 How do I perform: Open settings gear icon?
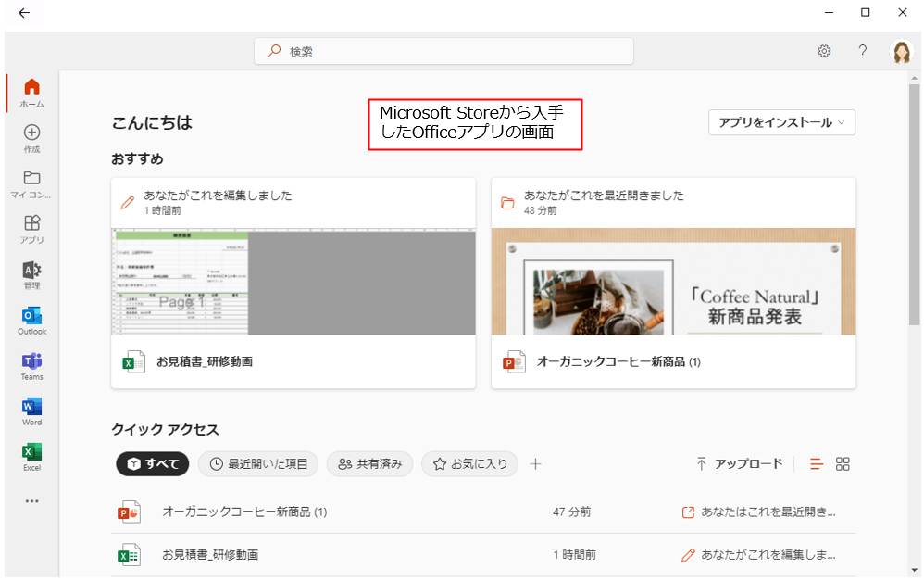824,52
